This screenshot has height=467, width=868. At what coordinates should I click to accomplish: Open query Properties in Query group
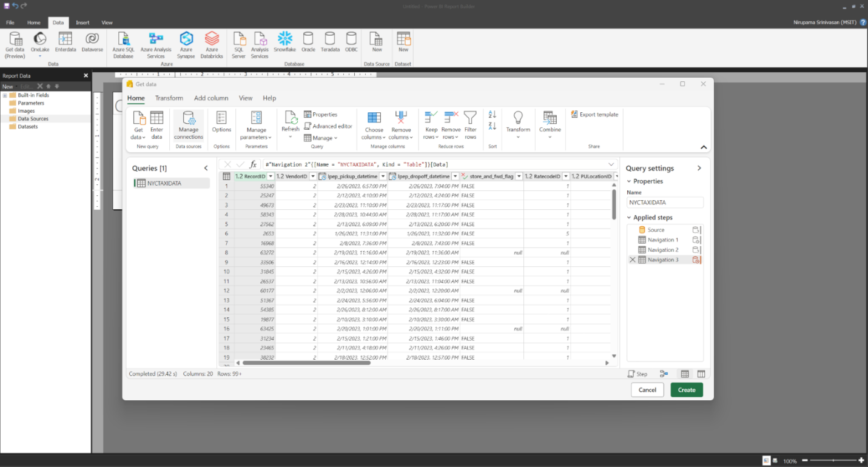(320, 115)
